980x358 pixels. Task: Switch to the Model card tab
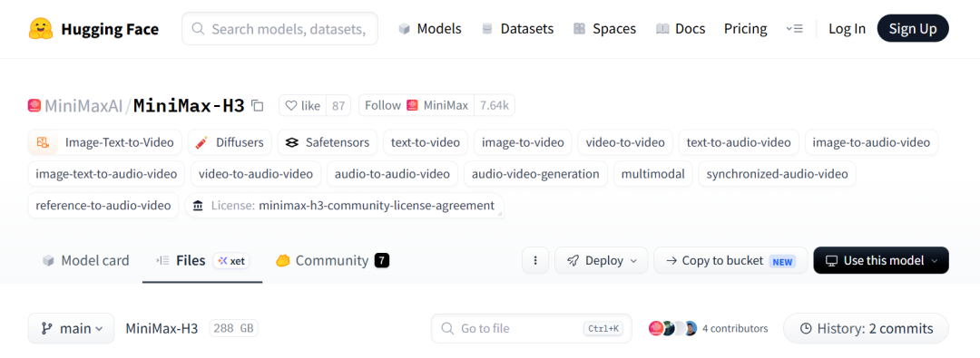85,260
